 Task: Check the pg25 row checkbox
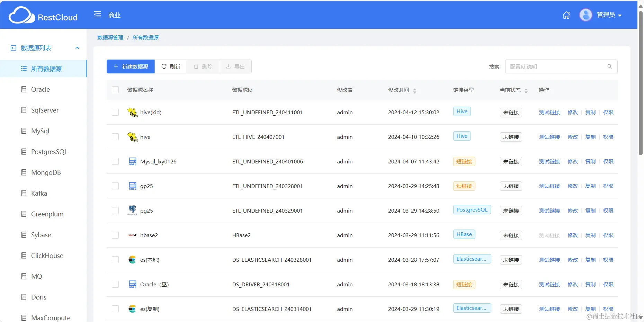(x=115, y=211)
